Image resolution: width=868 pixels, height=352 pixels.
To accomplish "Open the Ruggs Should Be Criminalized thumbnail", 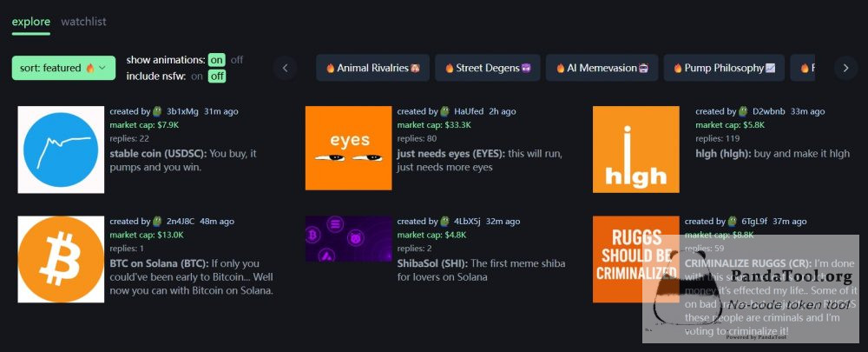I will click(x=635, y=259).
